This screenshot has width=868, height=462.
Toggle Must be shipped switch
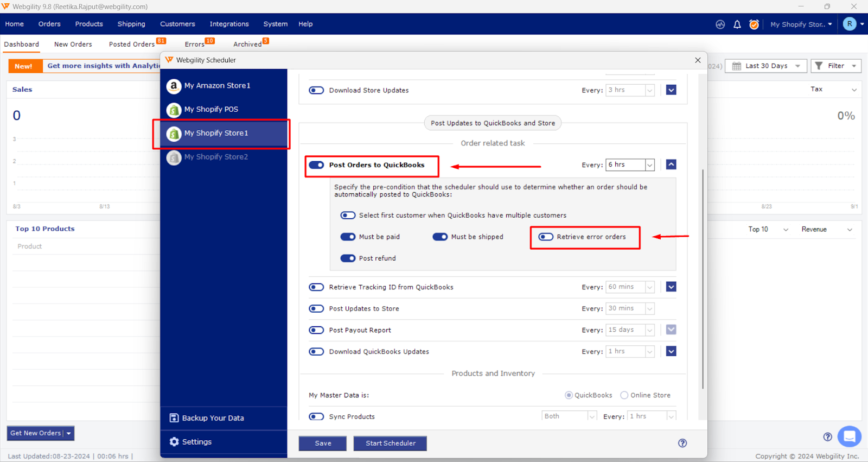[x=440, y=237]
